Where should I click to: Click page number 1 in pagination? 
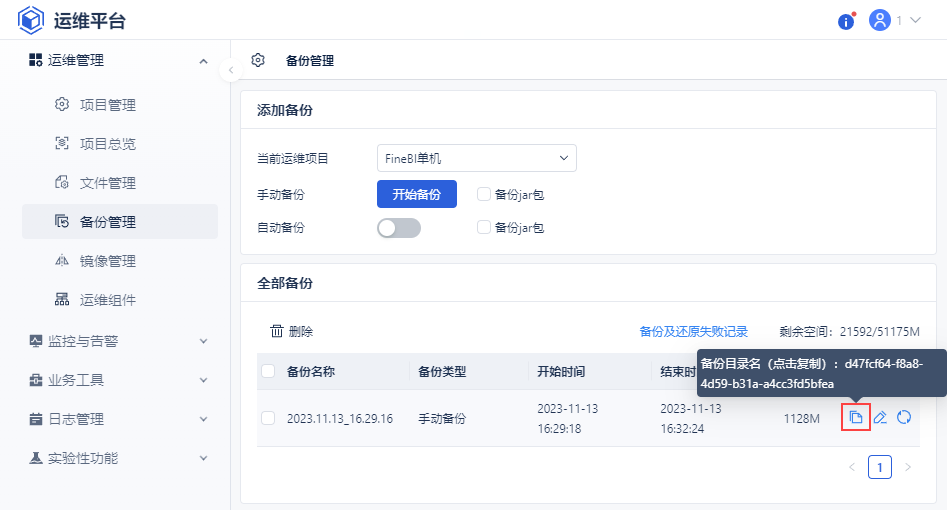(880, 467)
